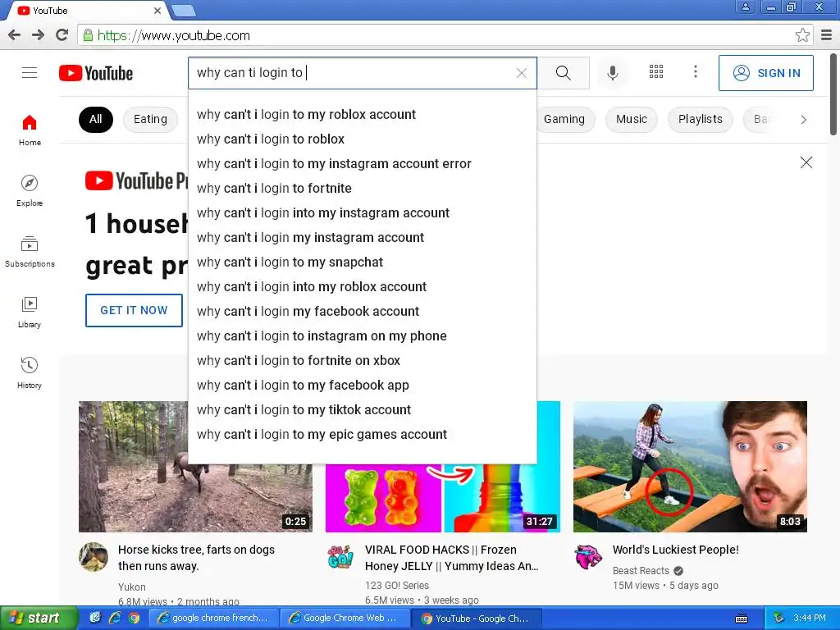Open the three-dot settings menu
The width and height of the screenshot is (840, 630).
(696, 72)
